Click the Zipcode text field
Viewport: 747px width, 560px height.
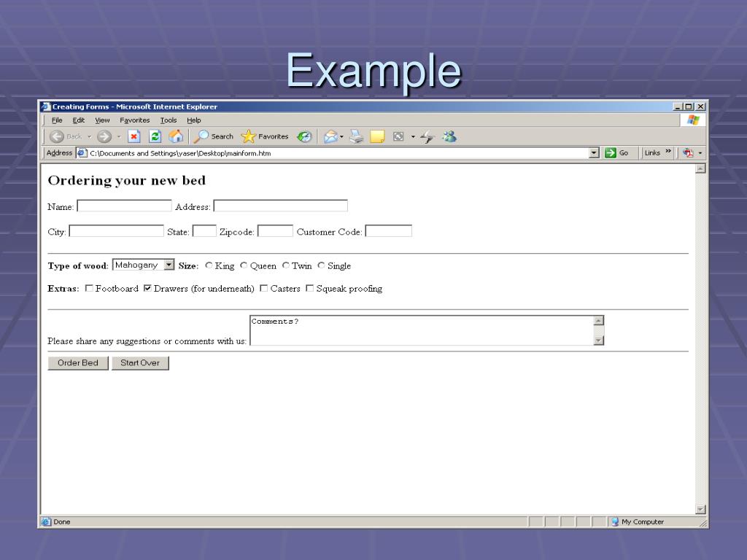click(275, 231)
